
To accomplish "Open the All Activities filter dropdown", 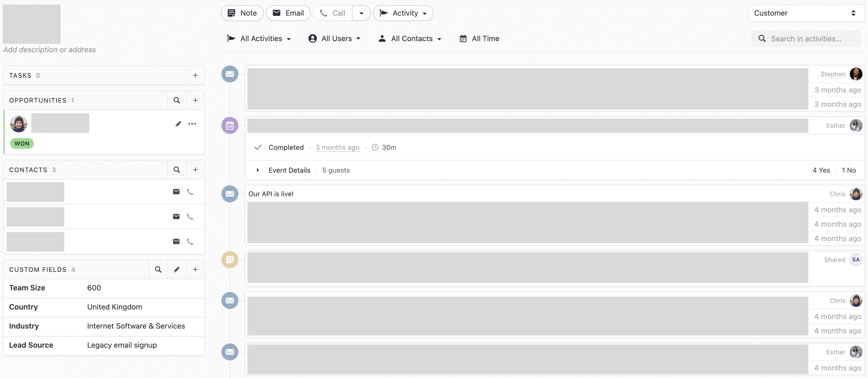I will pyautogui.click(x=259, y=38).
